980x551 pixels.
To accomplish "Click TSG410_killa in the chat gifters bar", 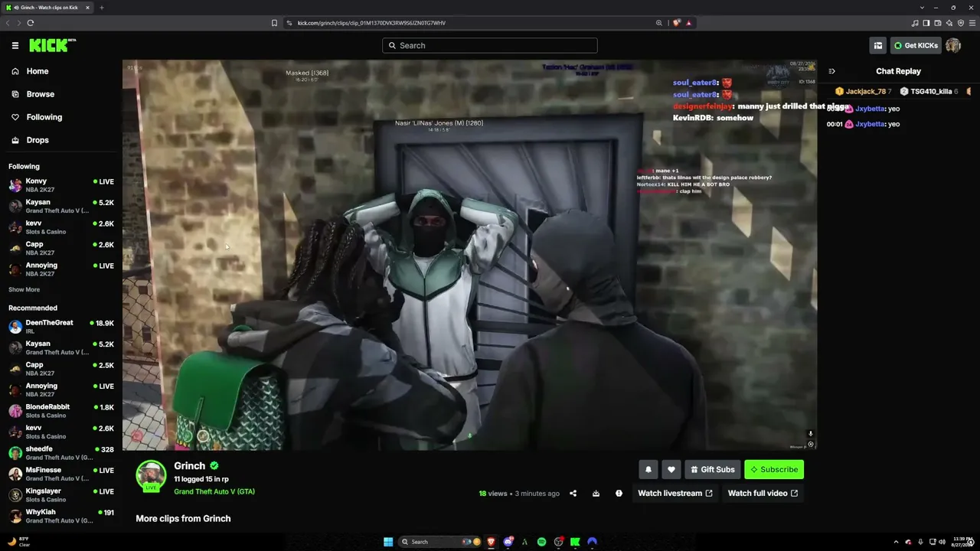I will click(929, 92).
